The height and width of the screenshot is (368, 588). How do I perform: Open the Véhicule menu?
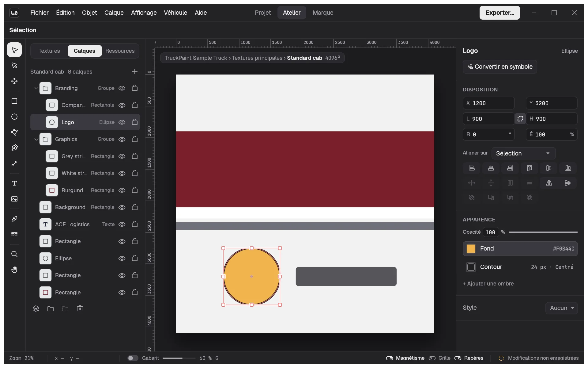tap(175, 13)
